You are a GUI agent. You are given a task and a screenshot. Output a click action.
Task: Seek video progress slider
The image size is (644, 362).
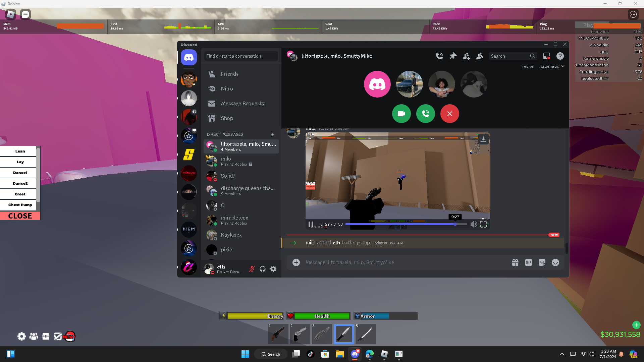click(x=406, y=224)
